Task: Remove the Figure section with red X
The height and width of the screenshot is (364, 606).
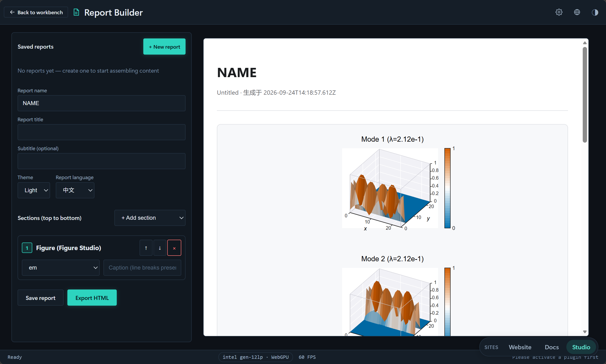Action: click(x=174, y=248)
